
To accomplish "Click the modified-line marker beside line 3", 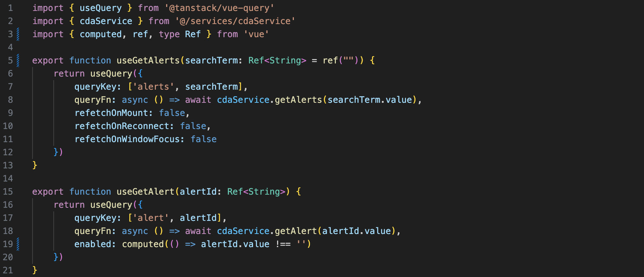I will (18, 34).
